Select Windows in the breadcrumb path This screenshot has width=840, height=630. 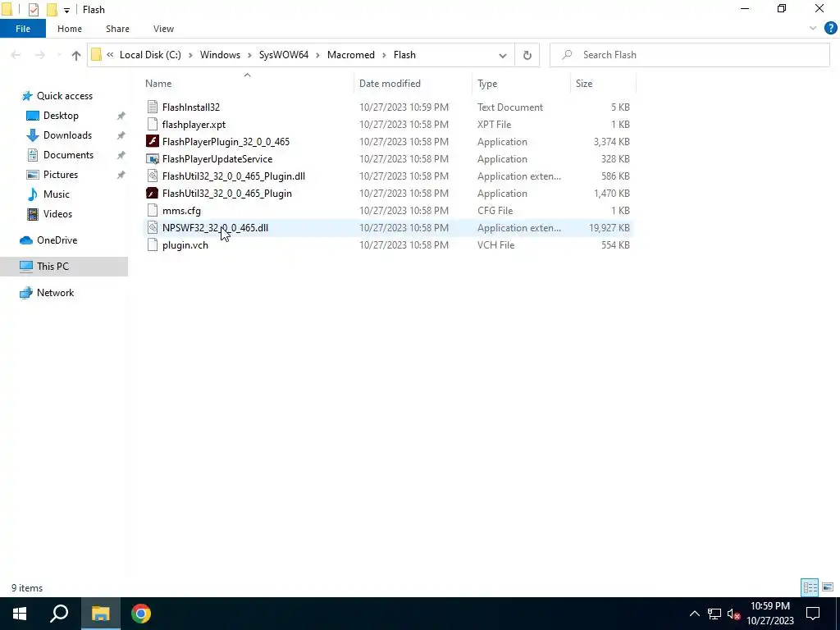(x=220, y=55)
